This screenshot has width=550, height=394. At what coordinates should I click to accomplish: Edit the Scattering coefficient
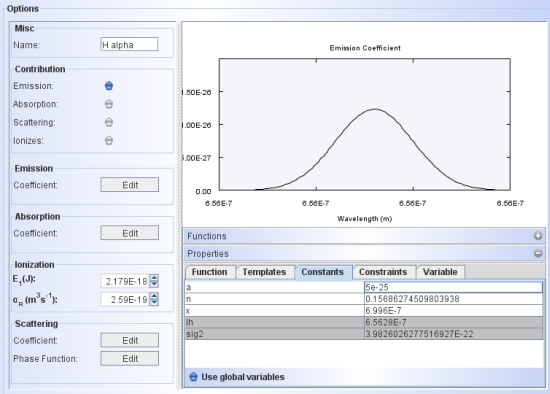[129, 340]
